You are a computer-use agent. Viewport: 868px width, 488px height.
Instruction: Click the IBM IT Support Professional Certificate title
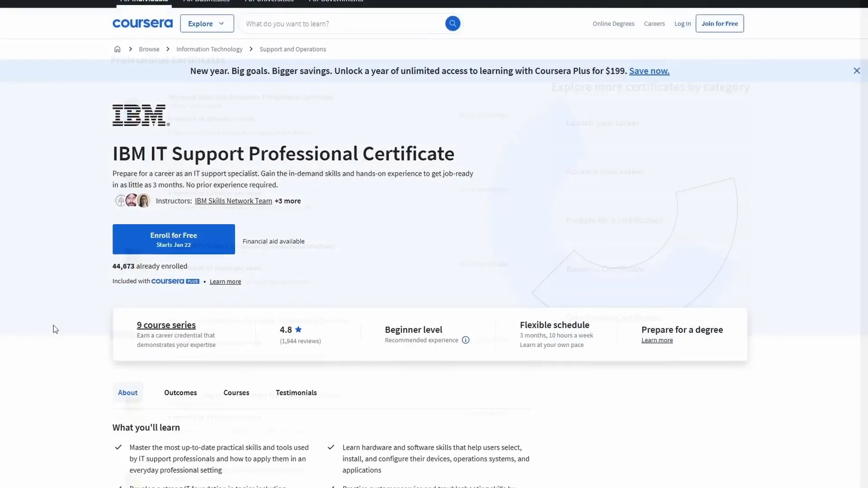click(x=283, y=154)
